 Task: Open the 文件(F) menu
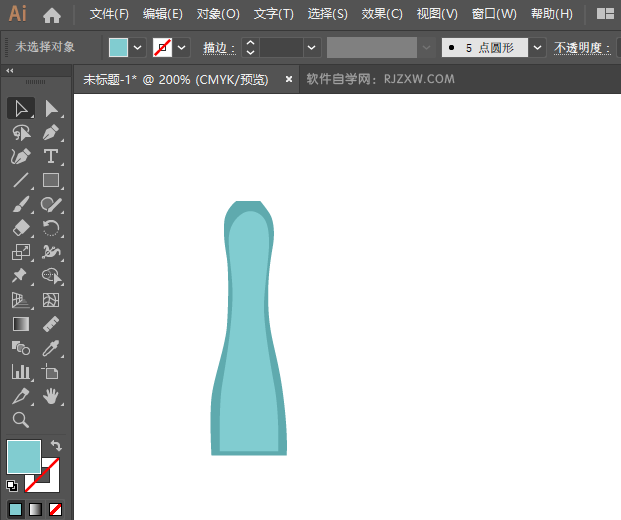coord(109,14)
